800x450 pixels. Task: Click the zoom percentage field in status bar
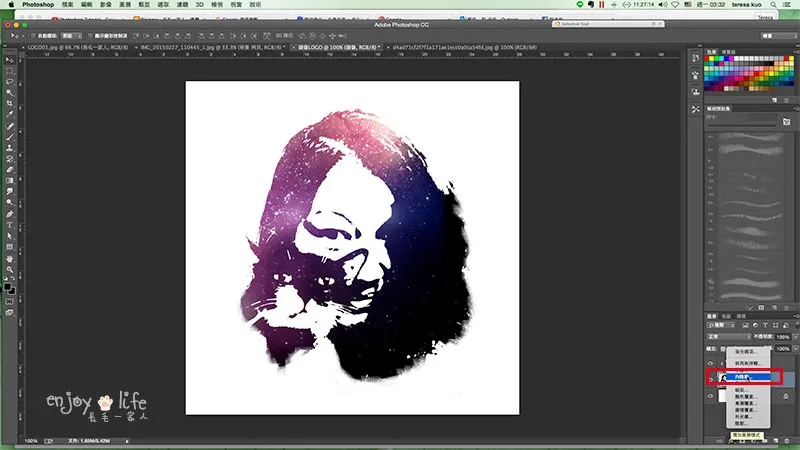point(31,441)
